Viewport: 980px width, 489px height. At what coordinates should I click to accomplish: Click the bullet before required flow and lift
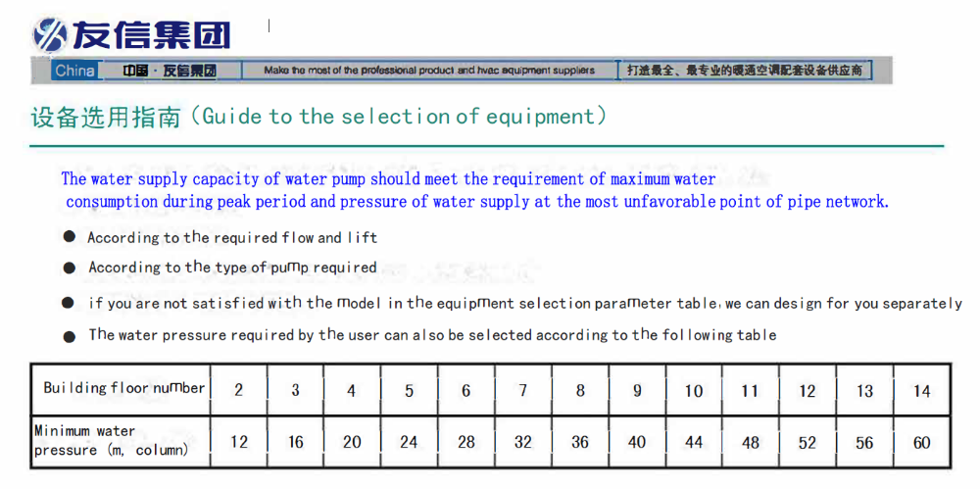point(70,237)
